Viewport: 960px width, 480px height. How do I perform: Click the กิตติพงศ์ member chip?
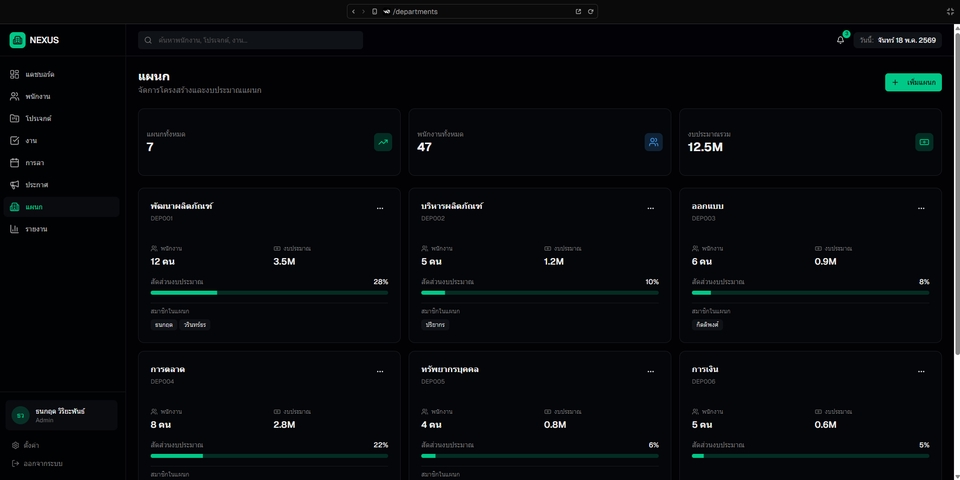707,325
